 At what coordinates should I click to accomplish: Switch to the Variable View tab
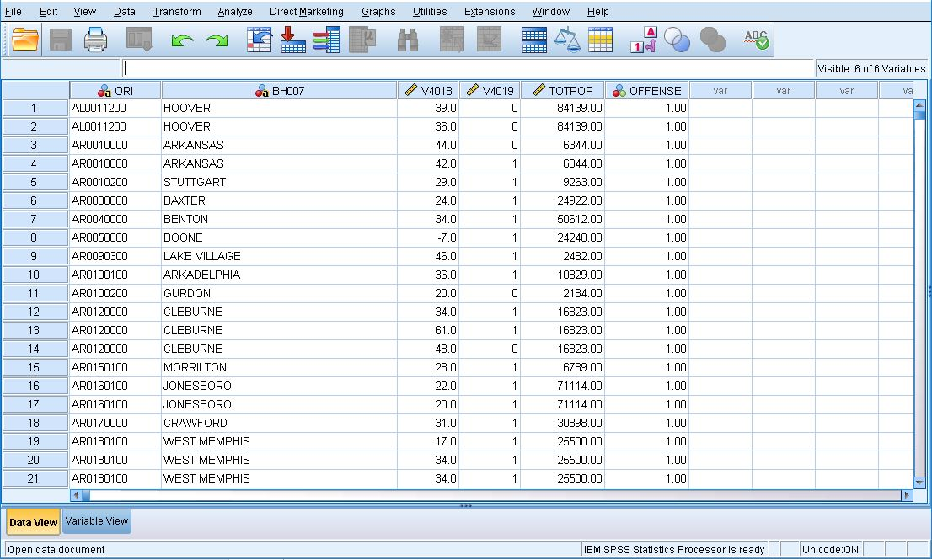(97, 521)
